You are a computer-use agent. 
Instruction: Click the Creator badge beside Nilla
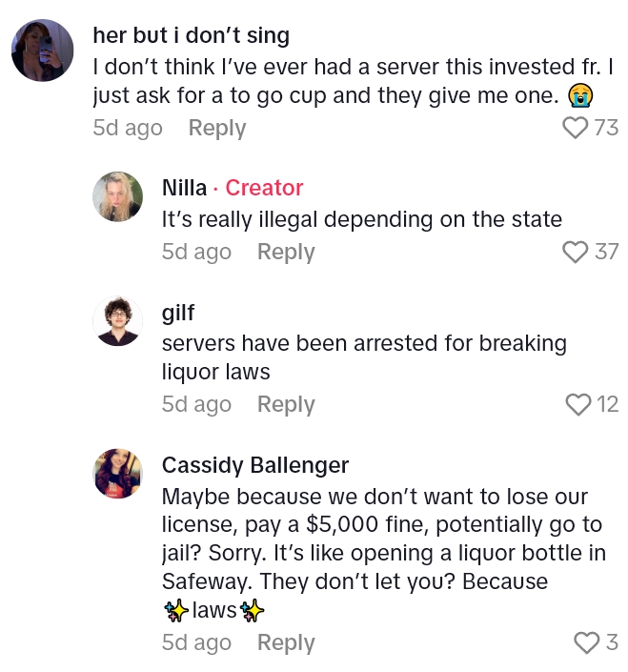[x=264, y=188]
